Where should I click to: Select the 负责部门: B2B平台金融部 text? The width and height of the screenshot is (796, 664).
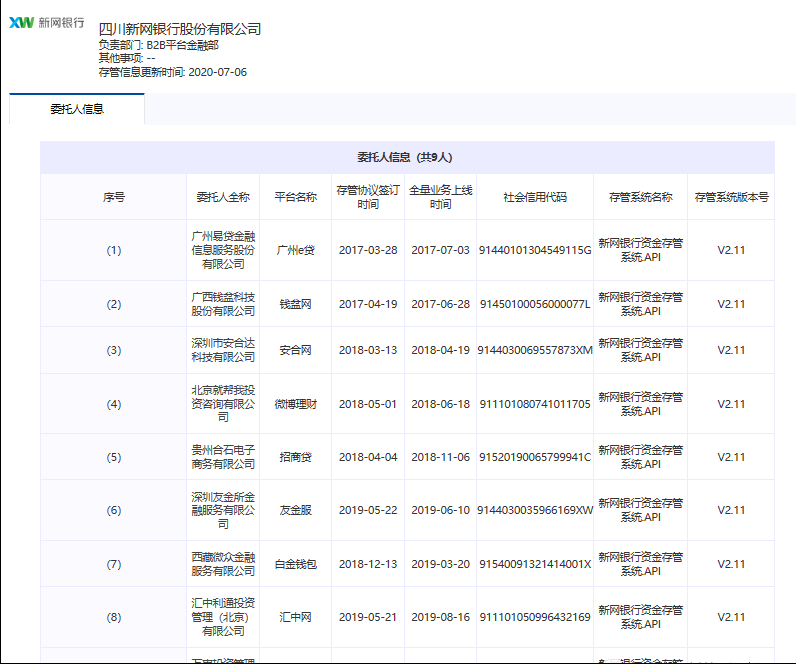pos(158,45)
